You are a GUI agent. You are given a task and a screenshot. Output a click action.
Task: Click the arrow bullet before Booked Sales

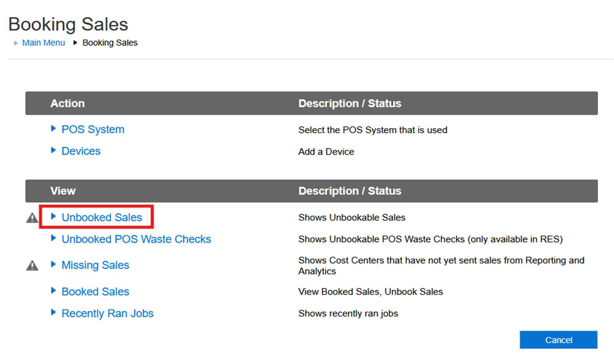53,291
